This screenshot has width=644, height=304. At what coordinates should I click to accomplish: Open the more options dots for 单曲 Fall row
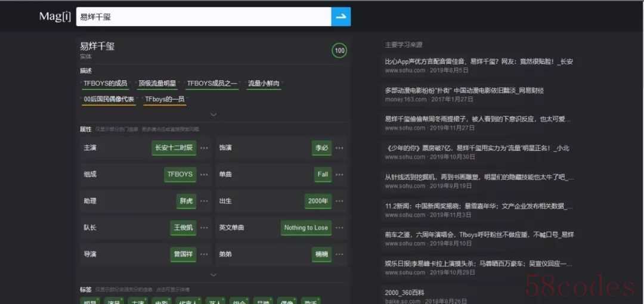point(339,174)
